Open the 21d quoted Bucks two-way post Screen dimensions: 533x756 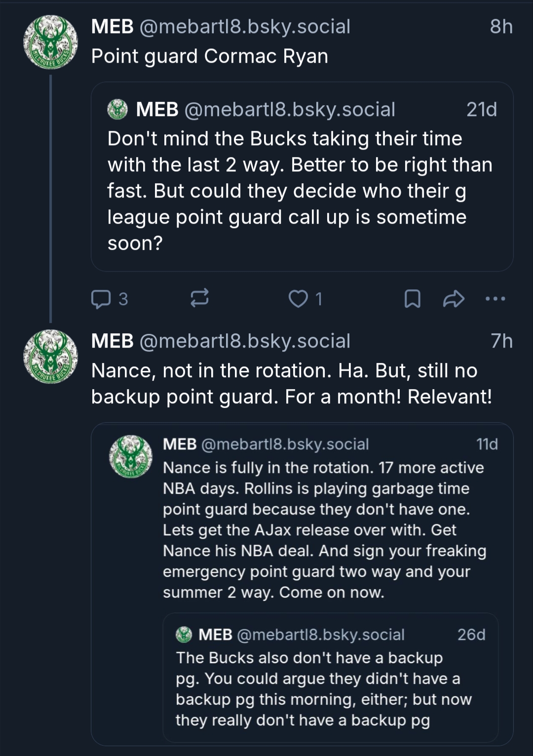tap(301, 191)
